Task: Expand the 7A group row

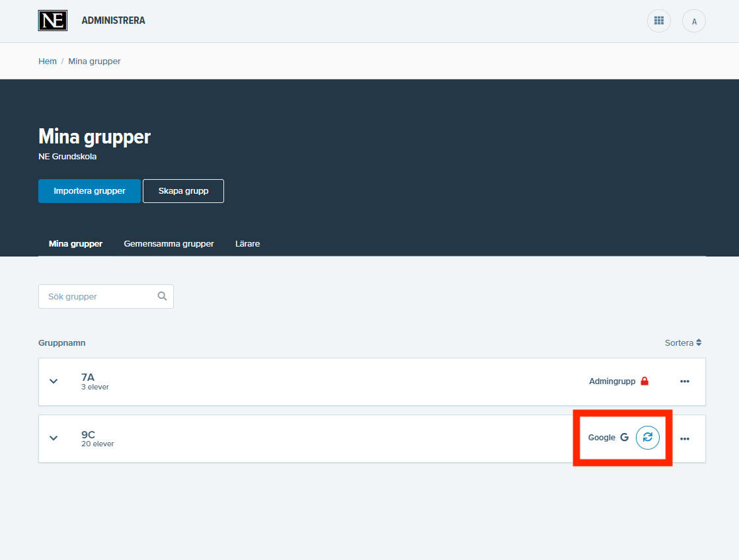Action: tap(54, 381)
